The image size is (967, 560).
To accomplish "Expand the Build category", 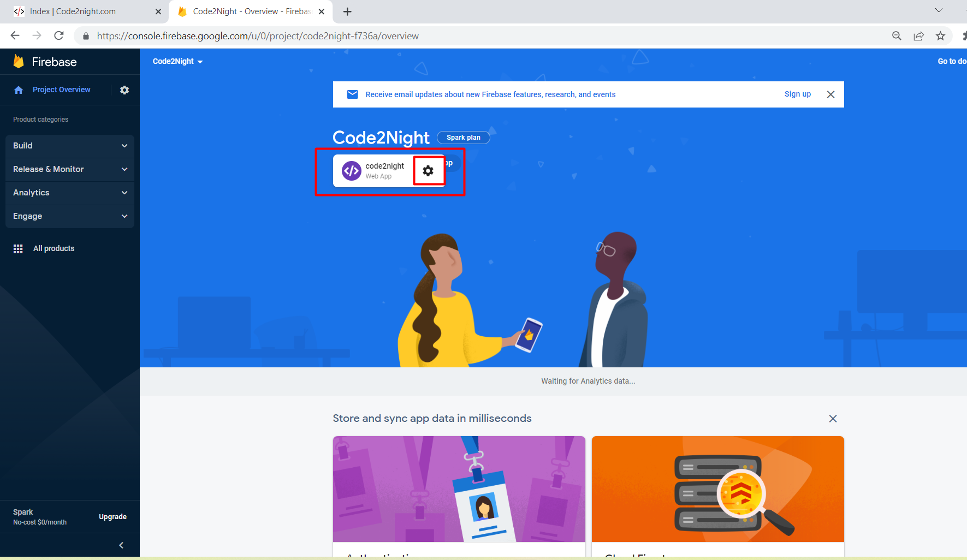I will pos(70,146).
